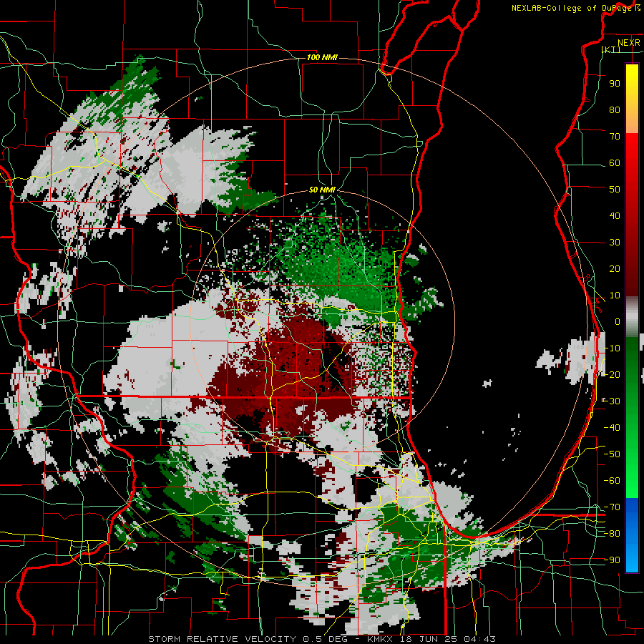This screenshot has width=644, height=644.
Task: Click the -60 scale label
Action: (x=612, y=481)
